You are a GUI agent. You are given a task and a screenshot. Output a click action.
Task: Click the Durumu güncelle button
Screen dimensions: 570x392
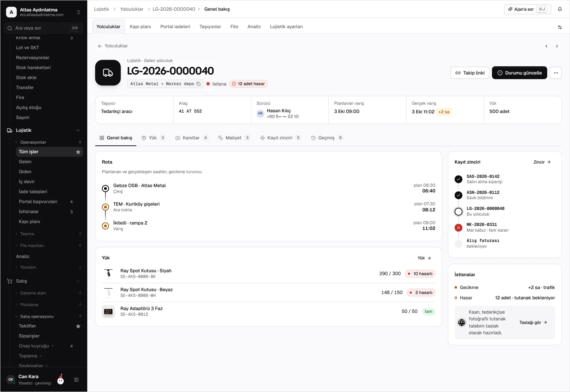coord(519,73)
